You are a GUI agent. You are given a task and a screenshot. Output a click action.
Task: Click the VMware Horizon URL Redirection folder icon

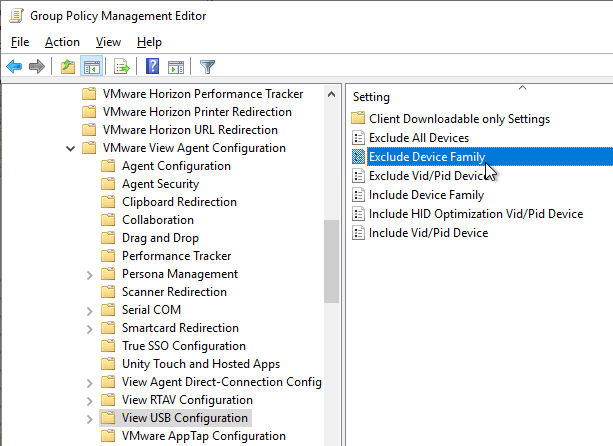(89, 129)
